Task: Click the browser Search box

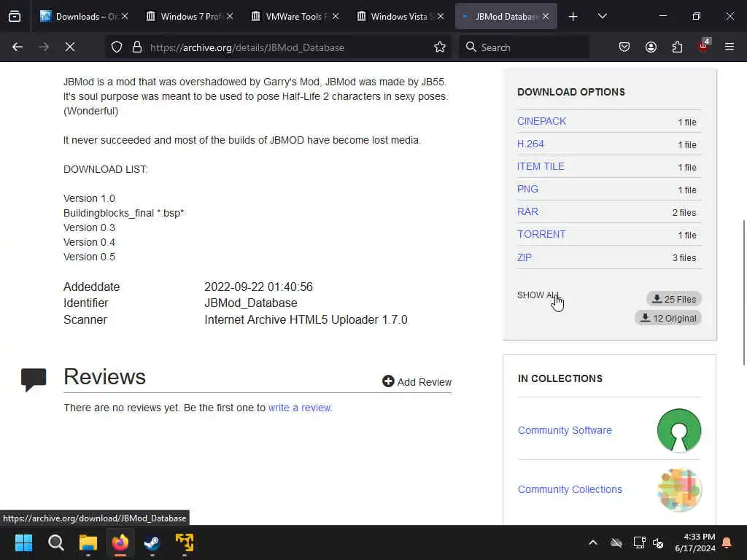Action: point(524,47)
